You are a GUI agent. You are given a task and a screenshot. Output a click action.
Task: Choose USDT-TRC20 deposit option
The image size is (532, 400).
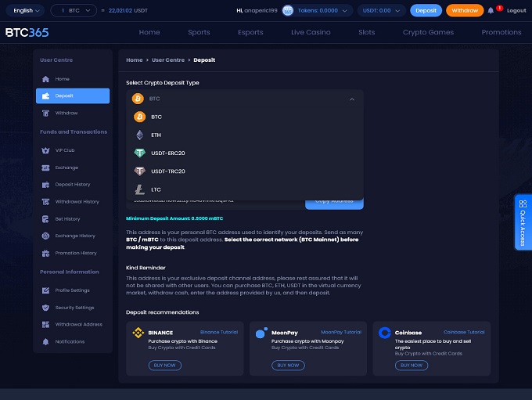tap(167, 171)
